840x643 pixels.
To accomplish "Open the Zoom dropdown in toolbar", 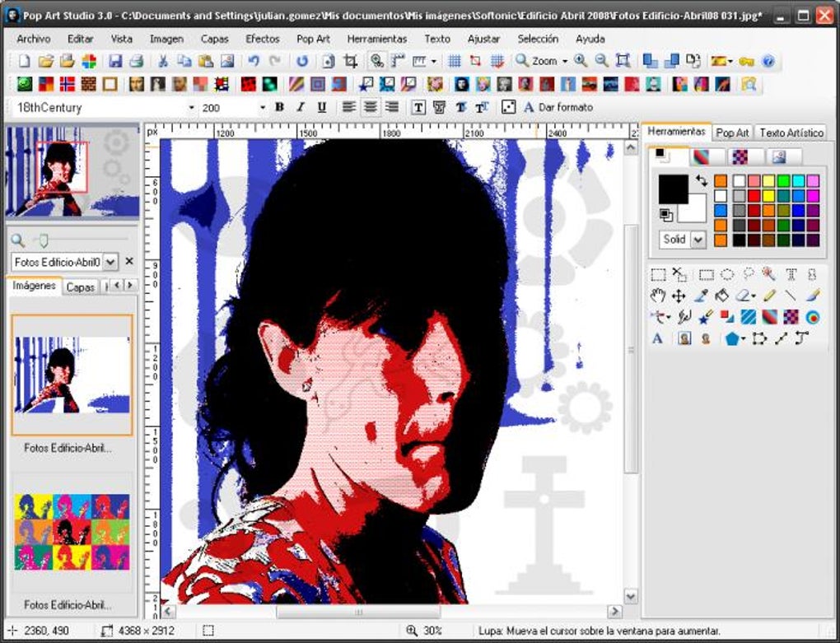I will (565, 62).
